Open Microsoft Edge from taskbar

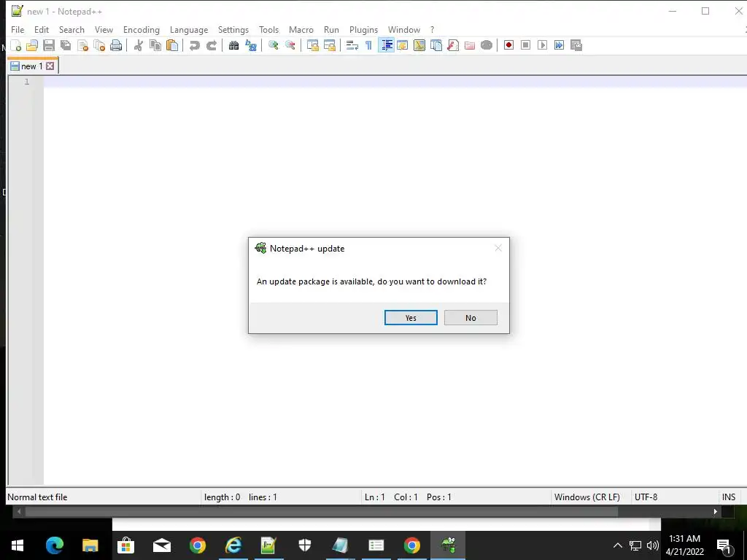pos(54,545)
